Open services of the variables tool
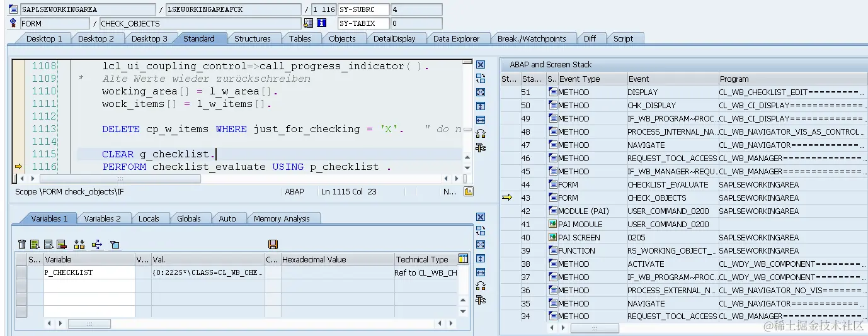Image resolution: width=868 pixels, height=336 pixels. tap(481, 286)
